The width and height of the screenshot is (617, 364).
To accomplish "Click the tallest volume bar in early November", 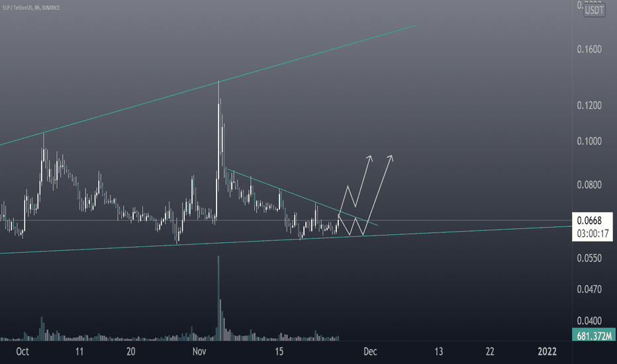I will 218,298.
